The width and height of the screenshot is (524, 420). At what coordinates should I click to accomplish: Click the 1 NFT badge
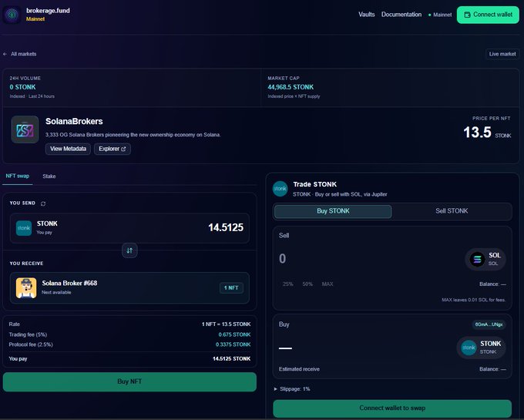pos(231,288)
